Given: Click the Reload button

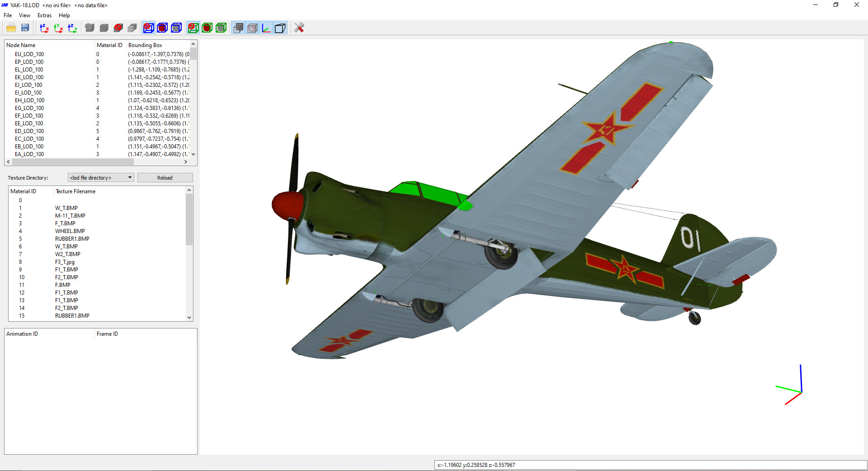Looking at the screenshot, I should (165, 178).
